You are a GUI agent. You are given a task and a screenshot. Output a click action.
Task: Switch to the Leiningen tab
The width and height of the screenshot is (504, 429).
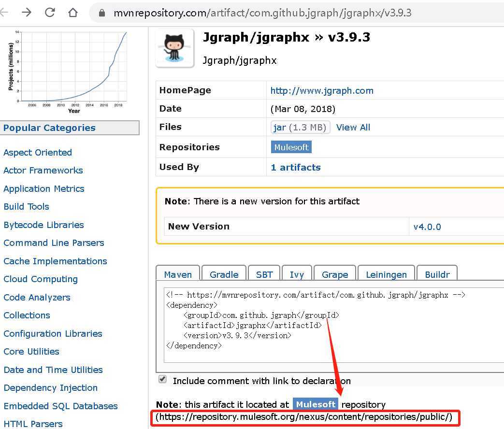[x=387, y=274]
